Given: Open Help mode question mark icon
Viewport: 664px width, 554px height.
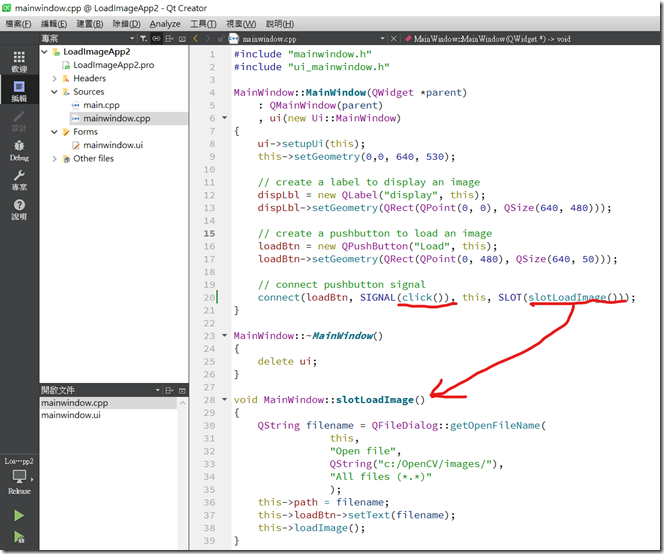Looking at the screenshot, I should coord(19,209).
